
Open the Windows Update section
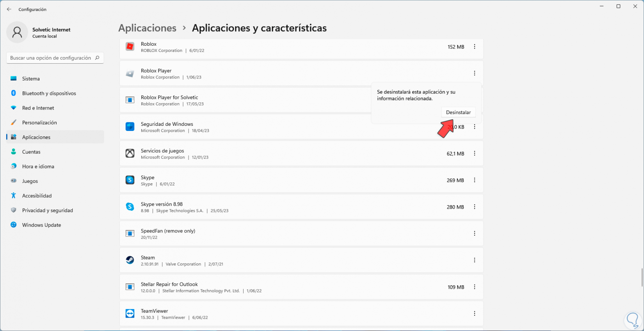pyautogui.click(x=41, y=225)
